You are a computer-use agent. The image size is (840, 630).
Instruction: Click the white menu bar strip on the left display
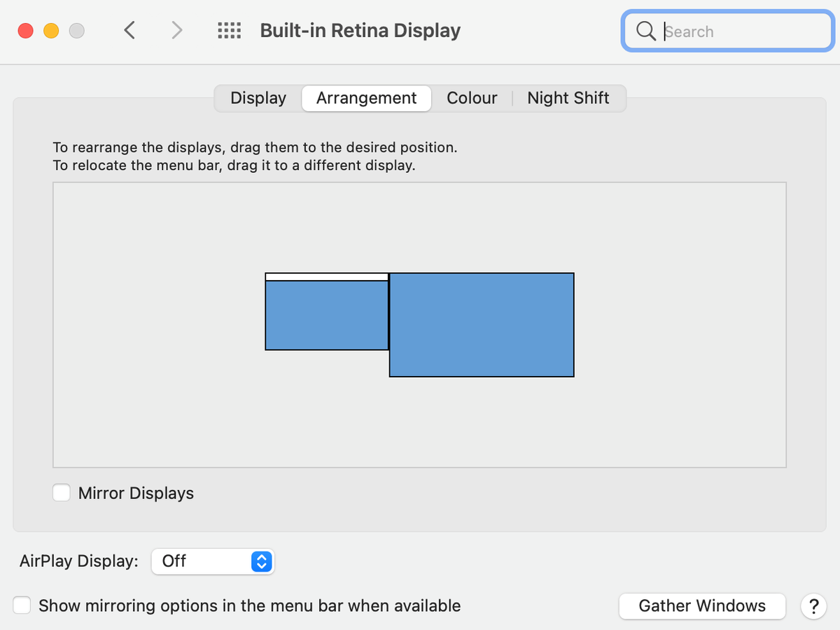[326, 276]
